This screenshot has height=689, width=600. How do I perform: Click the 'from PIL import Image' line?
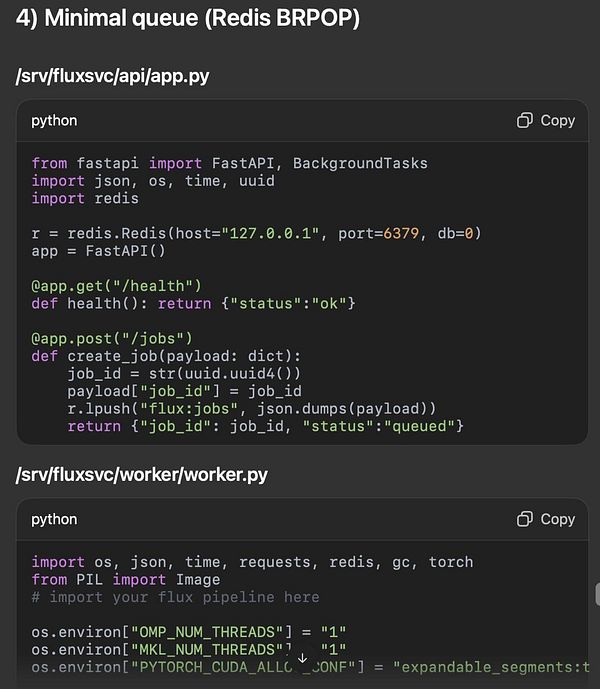[126, 580]
